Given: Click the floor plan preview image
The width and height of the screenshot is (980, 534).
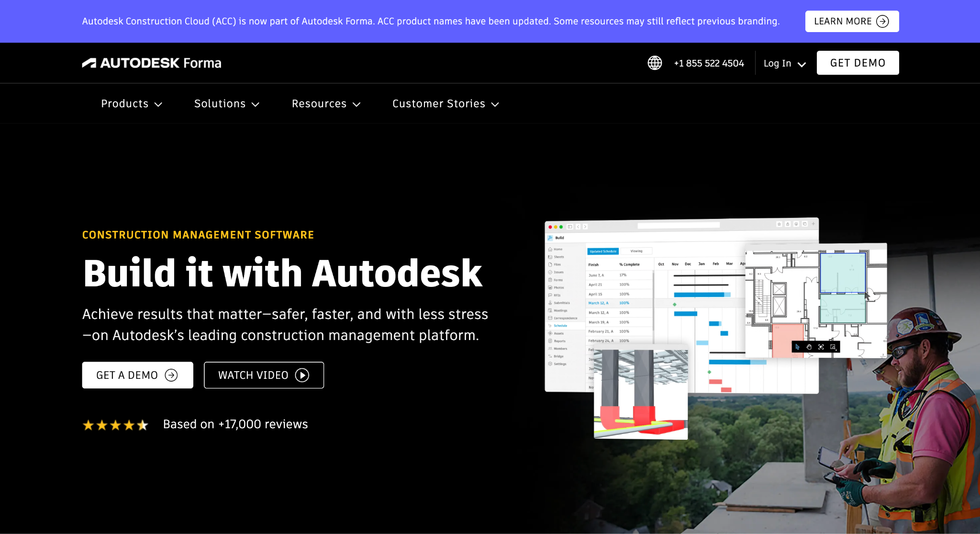Looking at the screenshot, I should pyautogui.click(x=816, y=301).
